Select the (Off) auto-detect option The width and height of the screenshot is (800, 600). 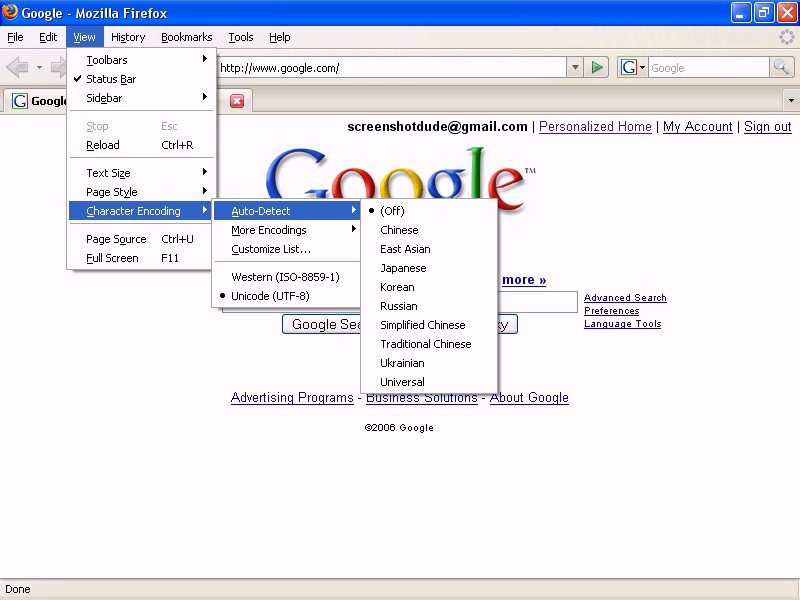[392, 211]
